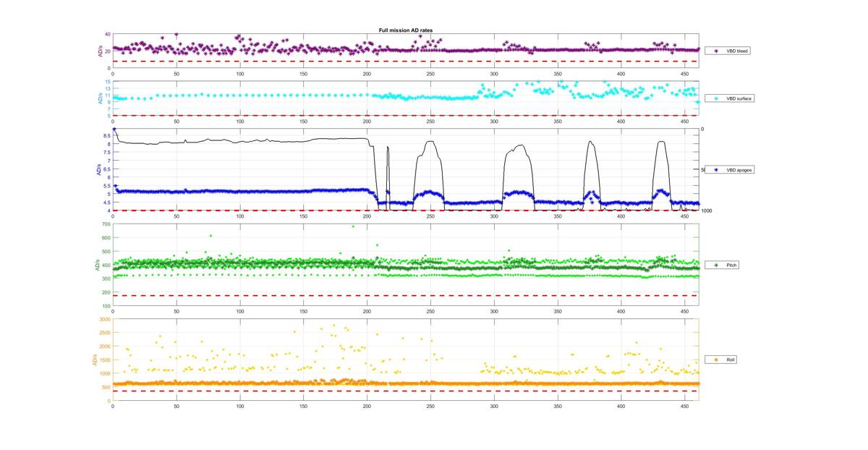
Task: Click the green star marker in Pitch legend
Action: click(715, 265)
